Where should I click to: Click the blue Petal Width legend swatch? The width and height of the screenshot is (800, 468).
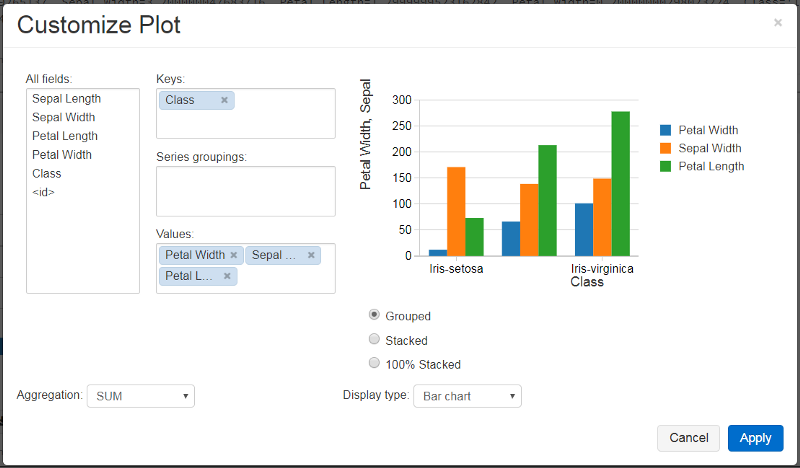(x=665, y=130)
